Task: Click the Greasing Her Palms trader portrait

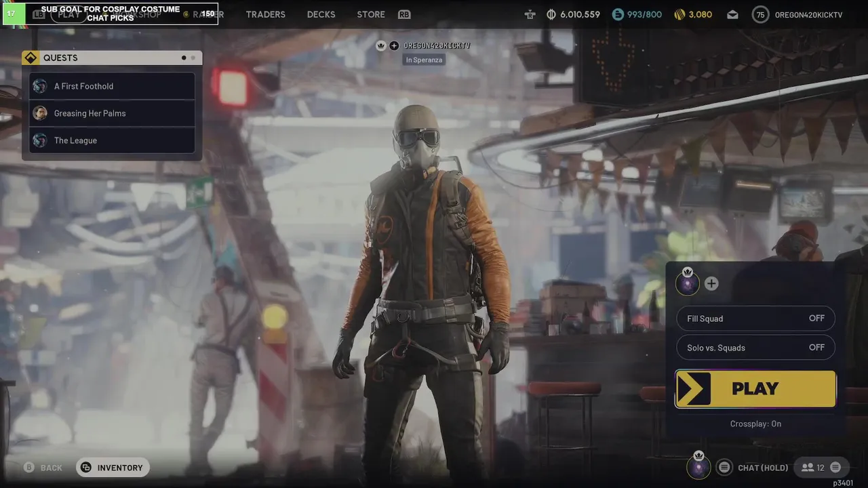Action: (x=40, y=113)
